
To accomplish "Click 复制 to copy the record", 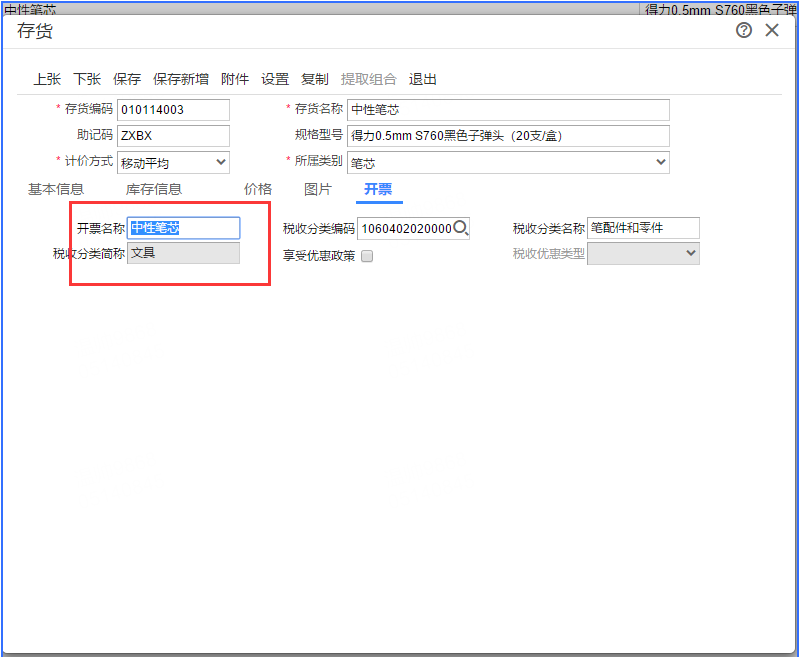I will [x=315, y=79].
